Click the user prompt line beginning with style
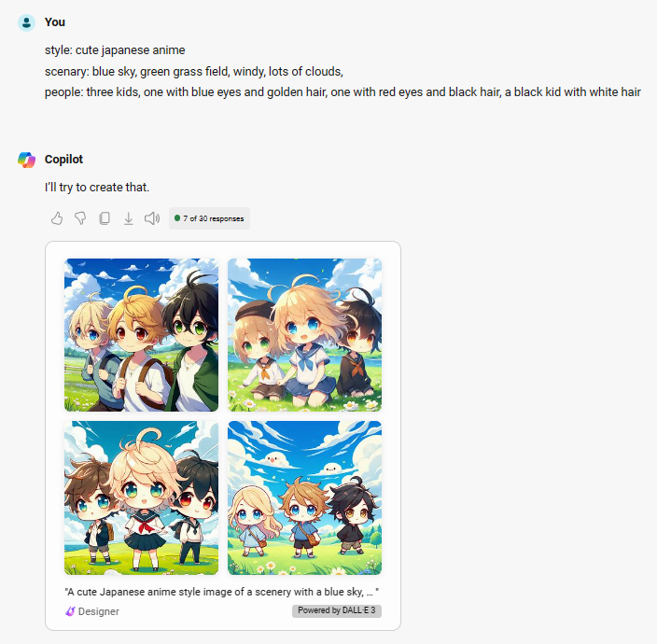This screenshot has height=644, width=657. (115, 49)
